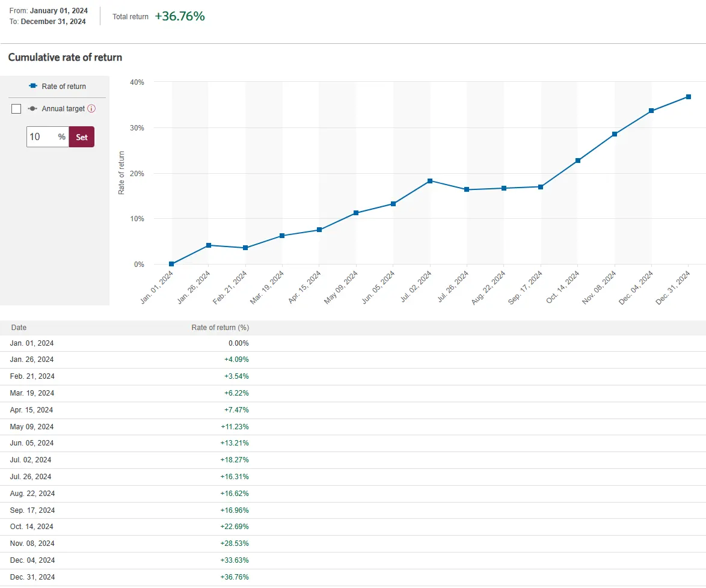Click the Apr. 15, 2024 table row date
The height and width of the screenshot is (588, 706).
(x=31, y=409)
